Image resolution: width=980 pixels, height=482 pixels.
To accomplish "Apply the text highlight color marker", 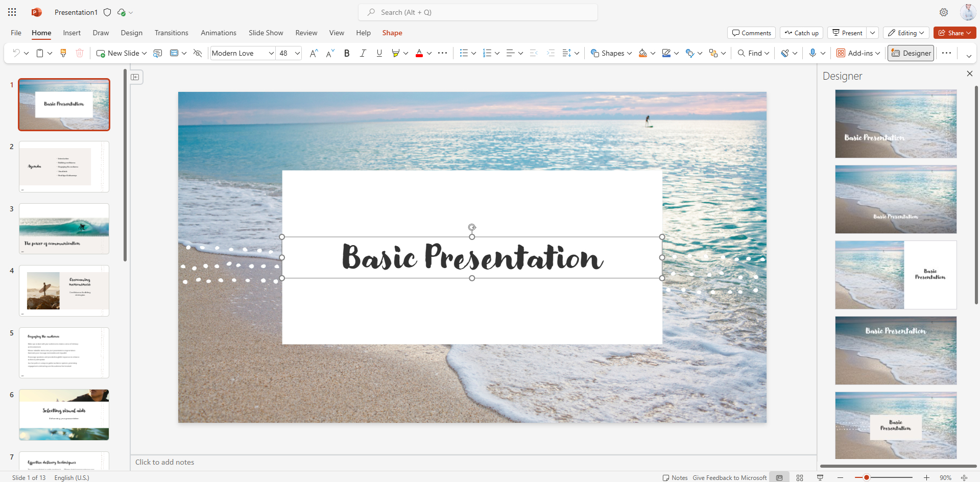I will [395, 53].
